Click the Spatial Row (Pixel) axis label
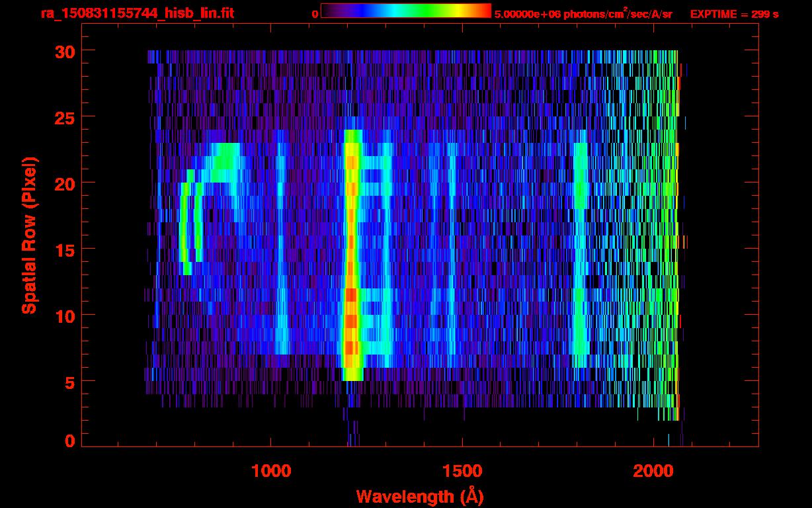This screenshot has width=812, height=508. tap(29, 235)
